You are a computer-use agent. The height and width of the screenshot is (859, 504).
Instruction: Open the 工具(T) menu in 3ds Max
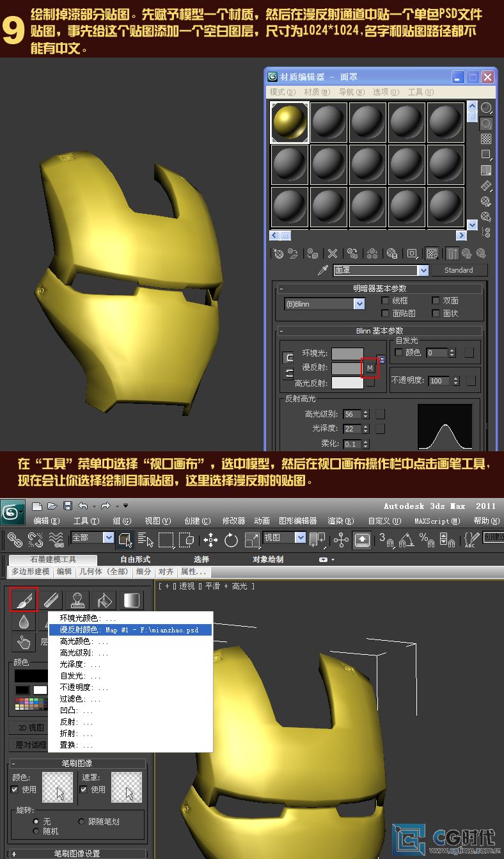[86, 521]
